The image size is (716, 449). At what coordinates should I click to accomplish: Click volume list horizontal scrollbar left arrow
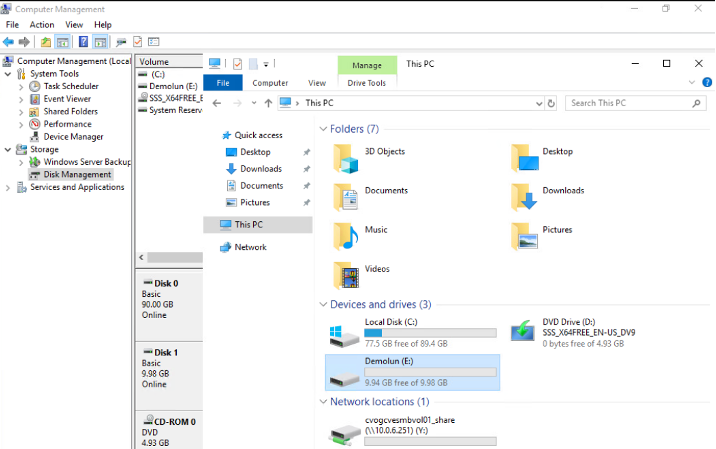(142, 258)
